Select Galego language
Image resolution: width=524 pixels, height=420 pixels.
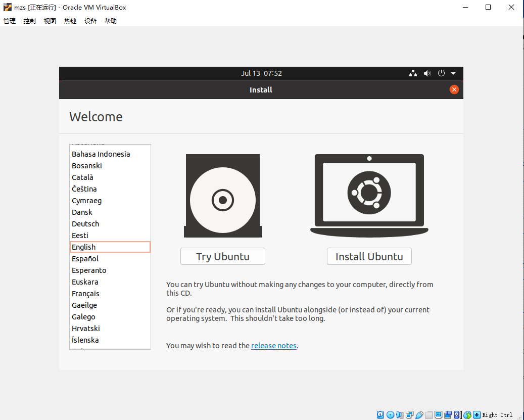110,317
